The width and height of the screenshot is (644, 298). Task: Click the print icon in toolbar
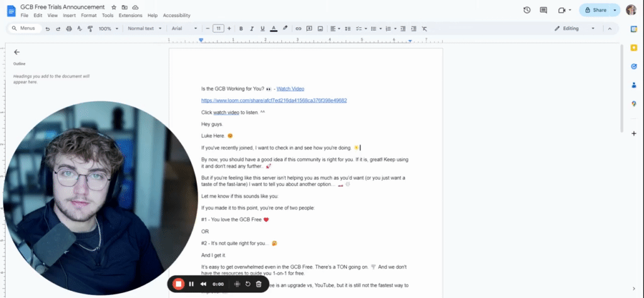pos(69,29)
